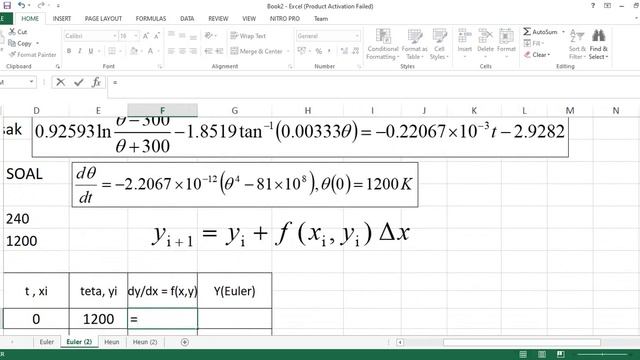The width and height of the screenshot is (640, 360).
Task: Click the Accounting Number Format icon
Action: [x=302, y=51]
